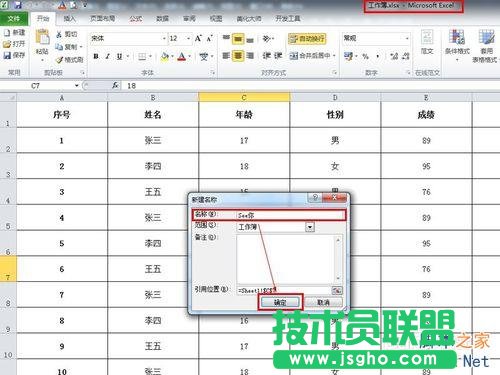
Task: Toggle underline formatting
Action: (x=119, y=57)
